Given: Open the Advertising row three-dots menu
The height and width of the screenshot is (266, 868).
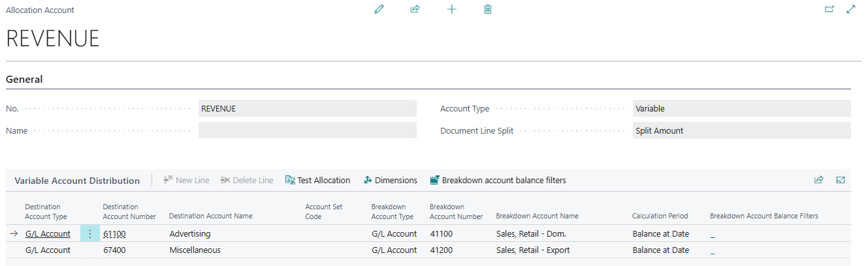Looking at the screenshot, I should point(90,233).
